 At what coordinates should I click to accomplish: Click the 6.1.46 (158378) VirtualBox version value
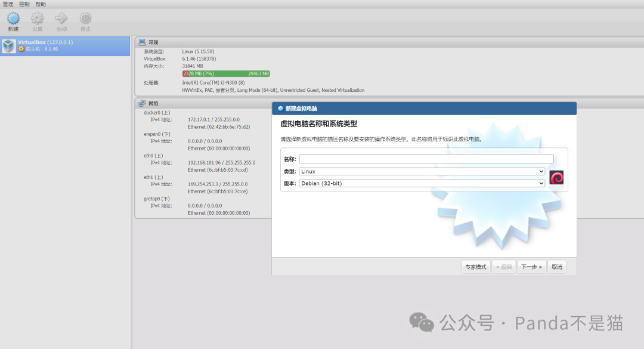[x=199, y=59]
